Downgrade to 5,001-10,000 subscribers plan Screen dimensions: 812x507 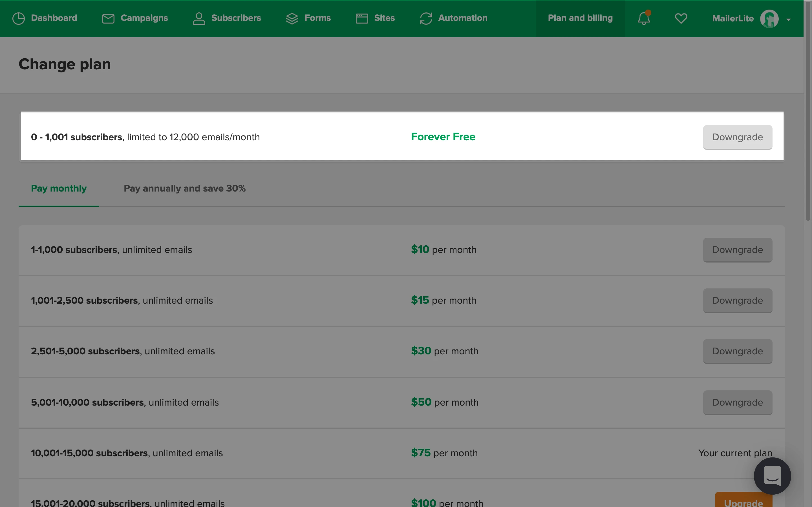pos(738,403)
